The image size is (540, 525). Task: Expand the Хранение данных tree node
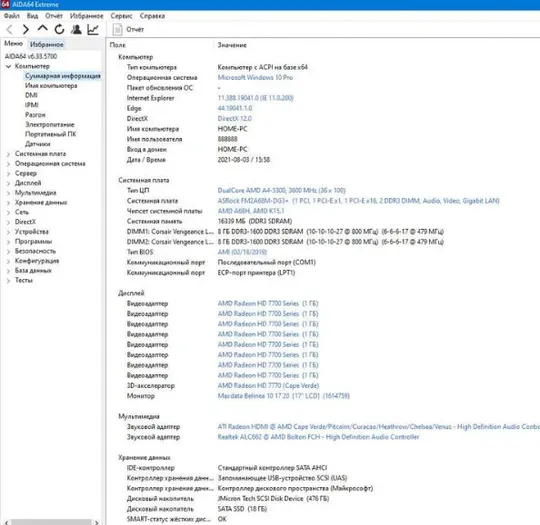click(8, 203)
